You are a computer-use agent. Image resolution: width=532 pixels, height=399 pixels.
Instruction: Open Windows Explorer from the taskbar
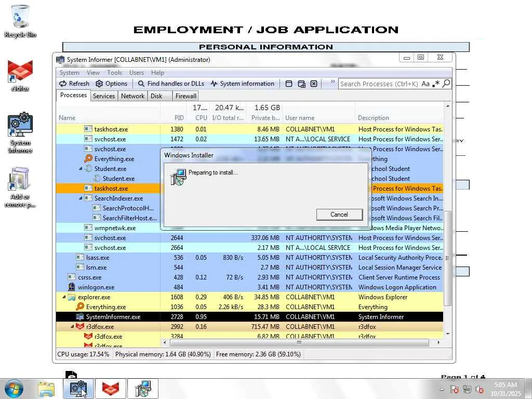pyautogui.click(x=46, y=389)
